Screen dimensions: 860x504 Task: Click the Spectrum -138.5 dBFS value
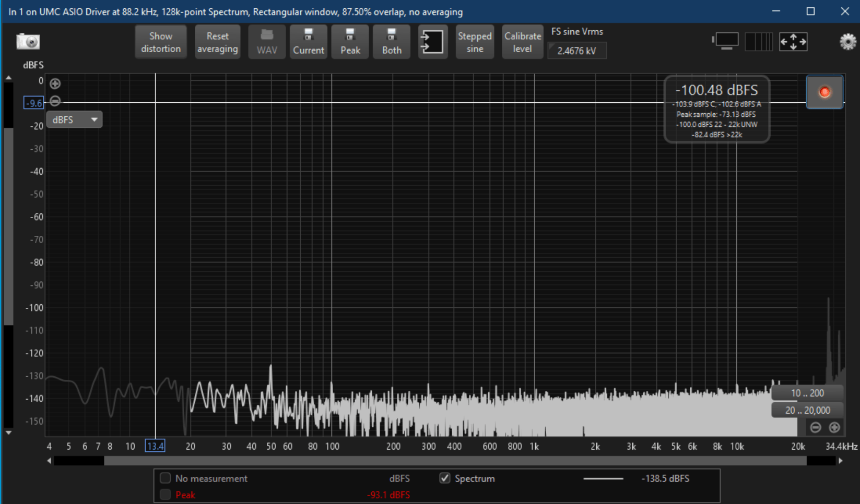(x=665, y=478)
